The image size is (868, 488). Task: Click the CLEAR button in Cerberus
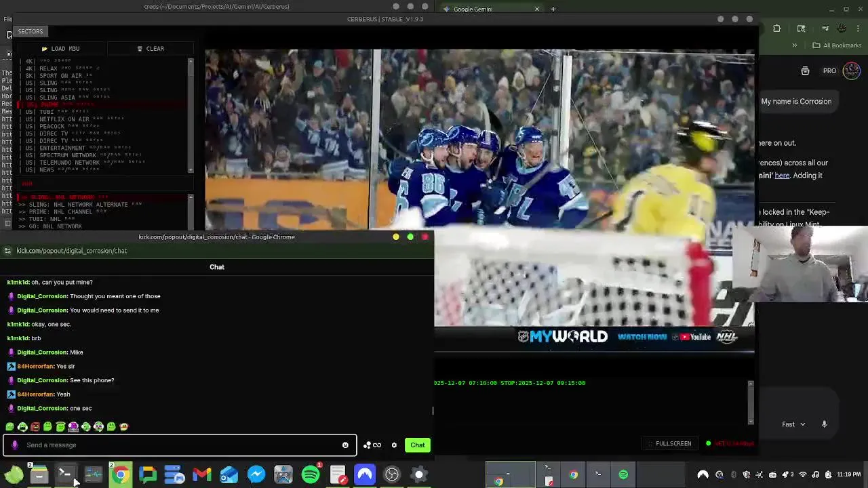click(151, 49)
